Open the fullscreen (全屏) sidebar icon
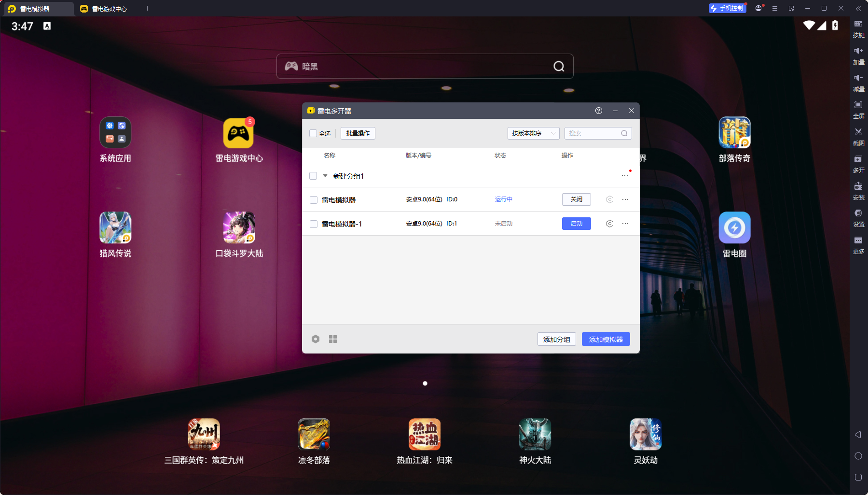 point(858,105)
